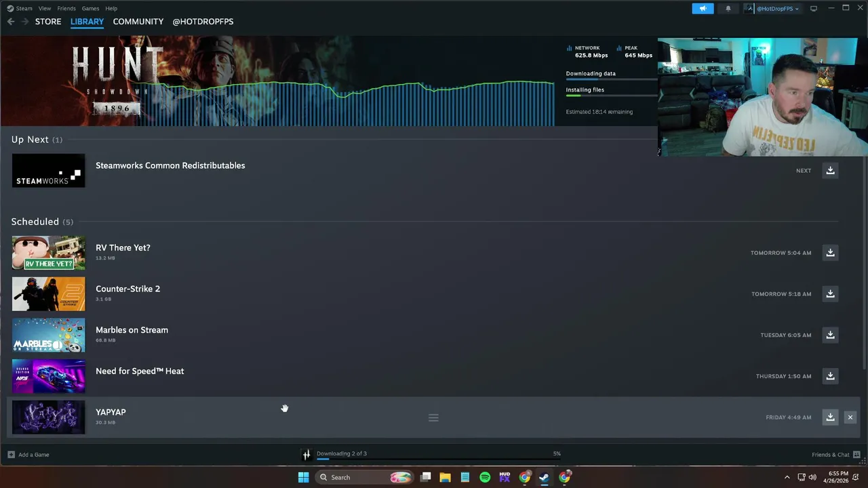Click the Hunt Showdown 1896 banner art

(119, 81)
